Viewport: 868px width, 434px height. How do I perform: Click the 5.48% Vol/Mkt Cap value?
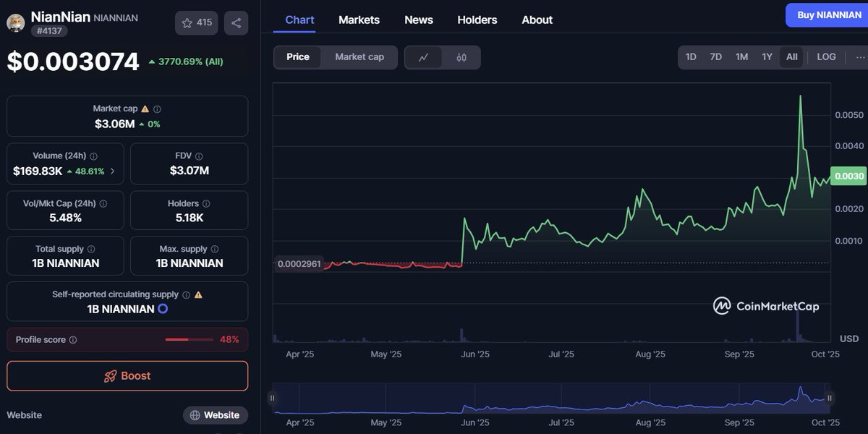(x=65, y=218)
